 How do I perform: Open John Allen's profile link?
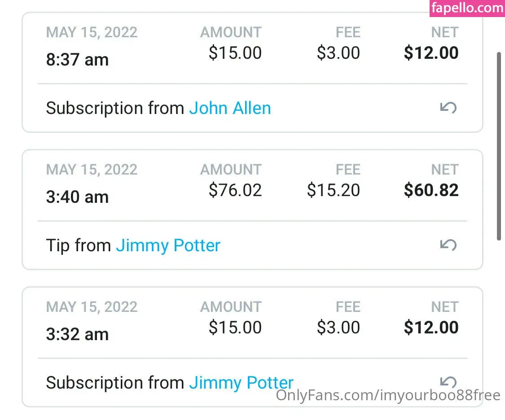point(230,108)
